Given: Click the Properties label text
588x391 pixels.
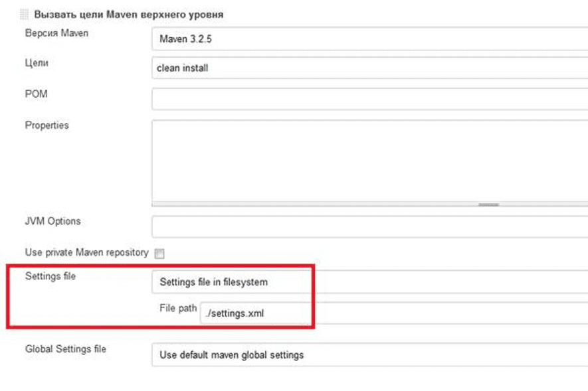Looking at the screenshot, I should click(x=47, y=125).
